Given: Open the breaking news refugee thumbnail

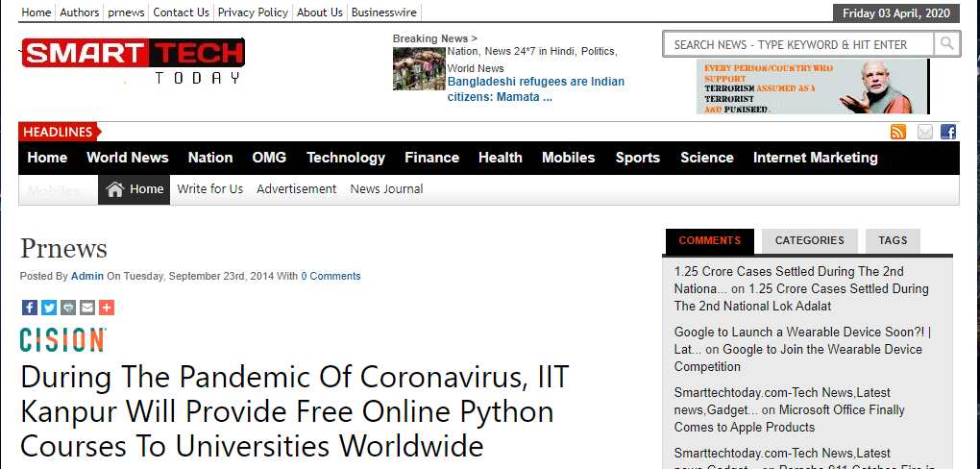Looking at the screenshot, I should point(418,69).
